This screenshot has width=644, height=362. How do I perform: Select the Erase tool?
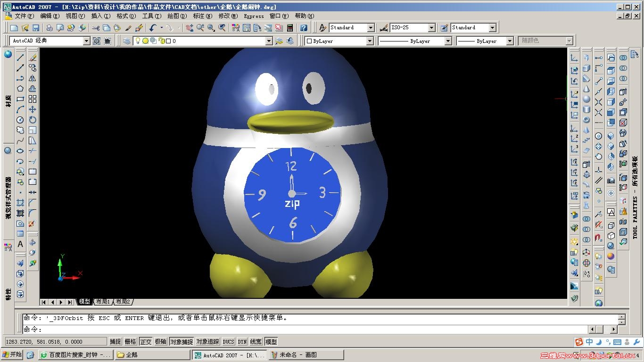[x=33, y=58]
